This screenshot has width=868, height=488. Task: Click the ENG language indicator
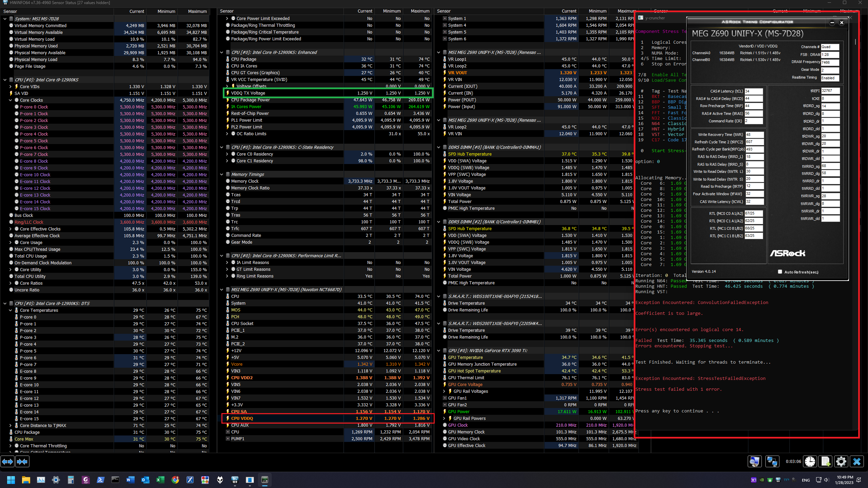coord(806,480)
